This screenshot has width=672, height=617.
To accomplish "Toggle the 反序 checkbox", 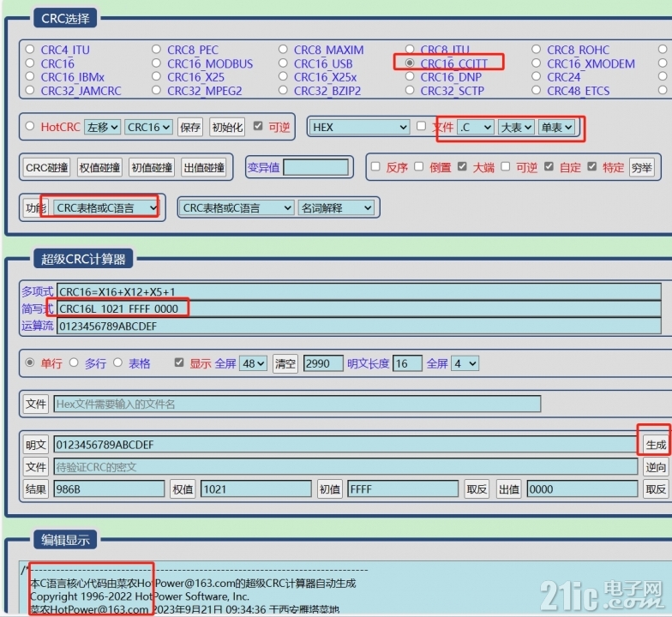I will [x=375, y=166].
